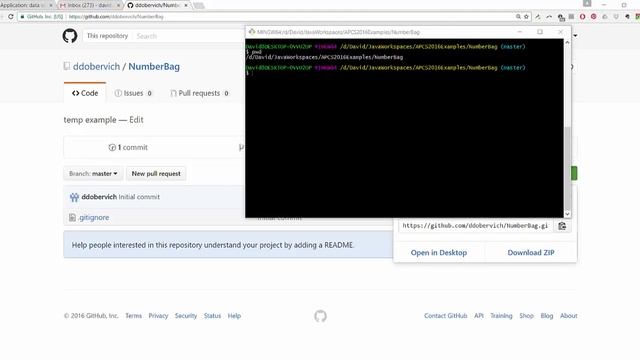Focus the GitHub Search field
The image size is (640, 360).
pyautogui.click(x=188, y=36)
